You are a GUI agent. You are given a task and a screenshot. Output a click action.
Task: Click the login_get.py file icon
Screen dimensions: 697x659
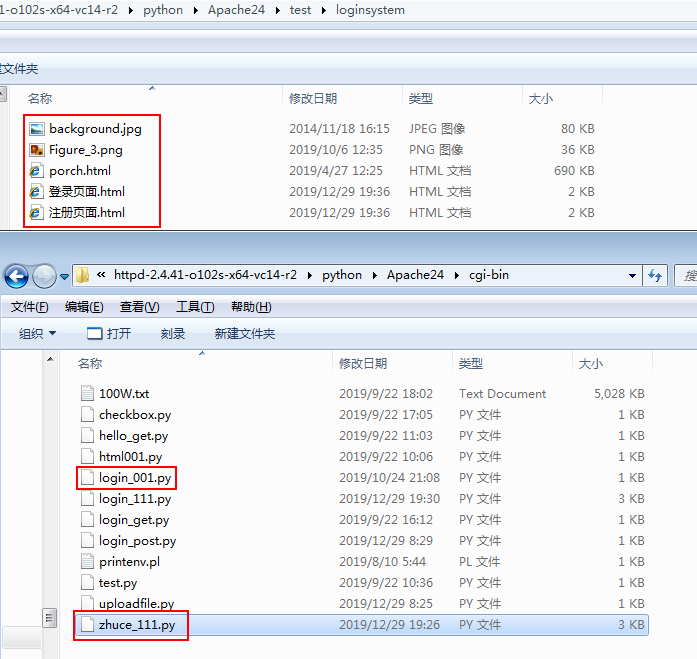pos(88,519)
